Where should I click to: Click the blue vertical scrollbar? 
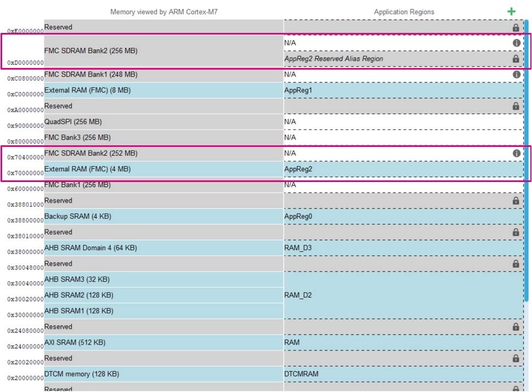coord(526,161)
